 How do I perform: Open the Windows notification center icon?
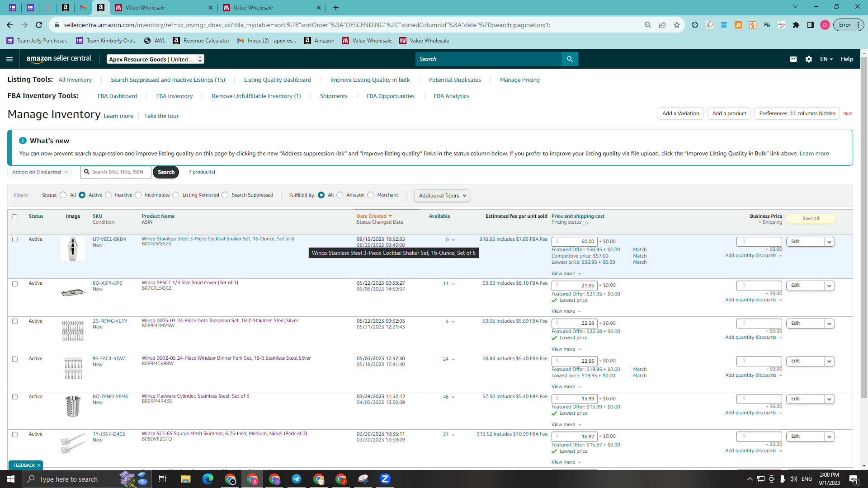854,479
